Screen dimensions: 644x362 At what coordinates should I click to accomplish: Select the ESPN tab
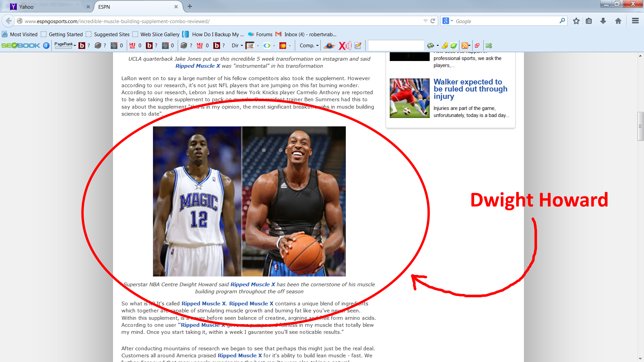click(138, 7)
